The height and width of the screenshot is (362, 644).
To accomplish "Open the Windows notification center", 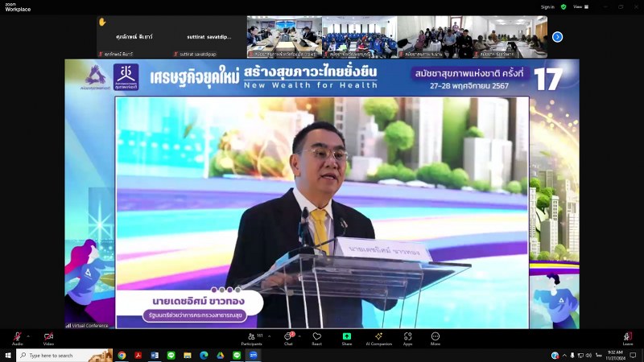I will coord(634,356).
